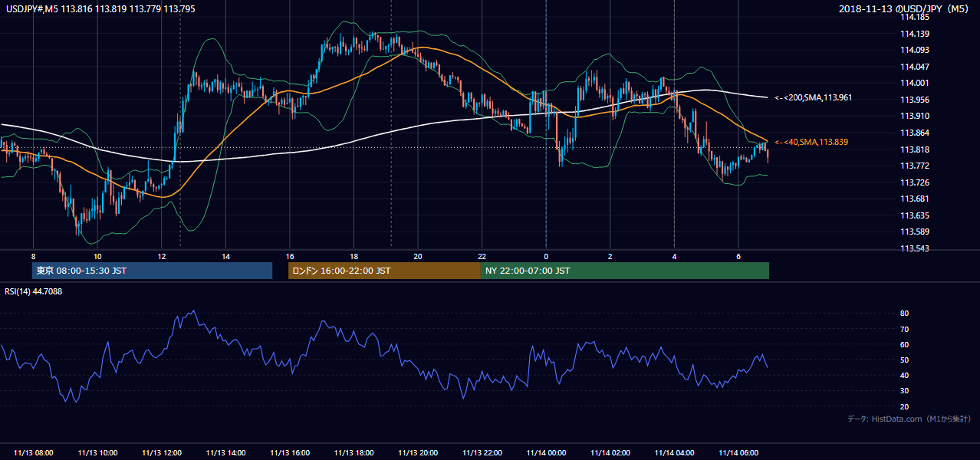
Task: Click the bottom time label 11/13 14:00
Action: [x=225, y=453]
